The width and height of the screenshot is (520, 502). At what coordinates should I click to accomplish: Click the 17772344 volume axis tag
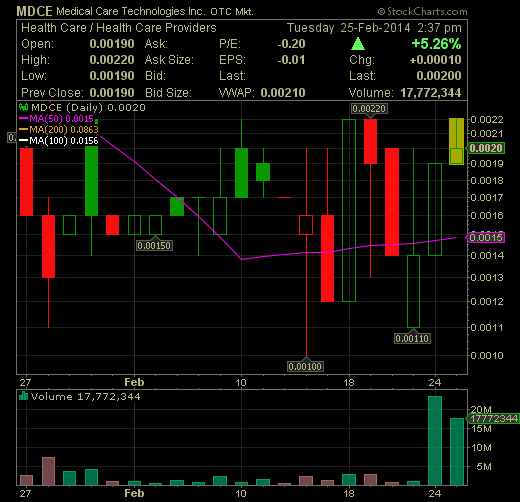coord(493,418)
